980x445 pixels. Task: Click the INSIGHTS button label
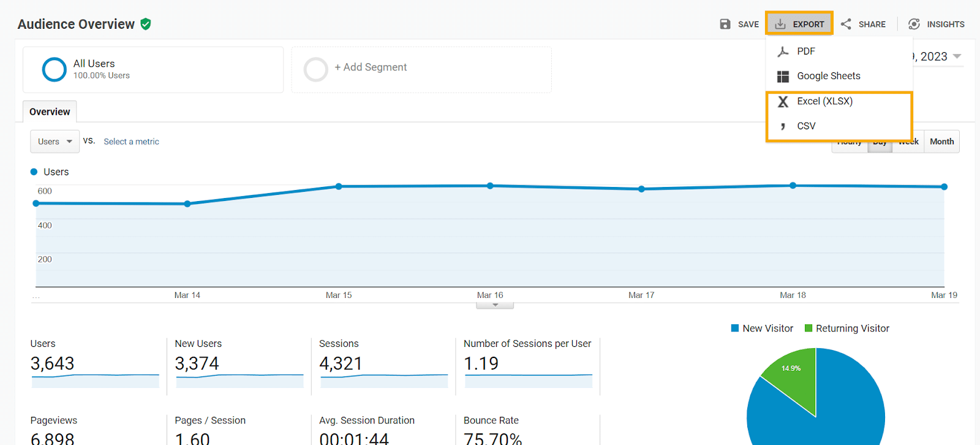pyautogui.click(x=946, y=25)
